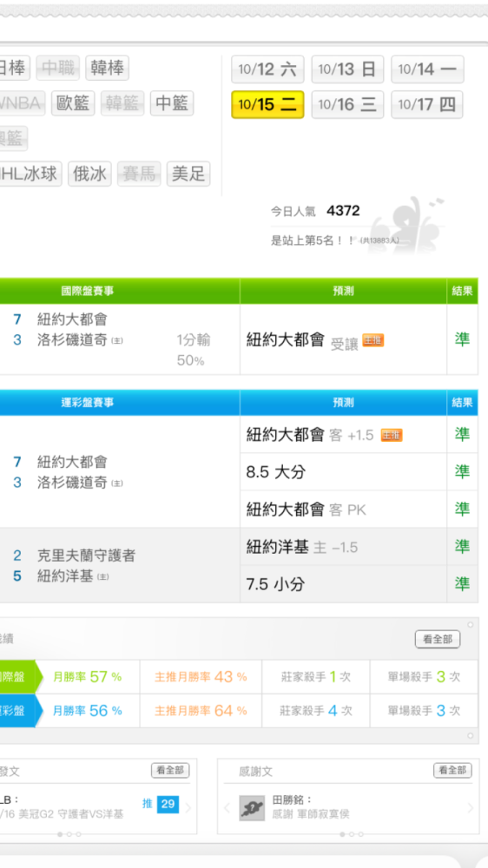
Task: Click the 8.5 大分 prediction
Action: [x=275, y=472]
